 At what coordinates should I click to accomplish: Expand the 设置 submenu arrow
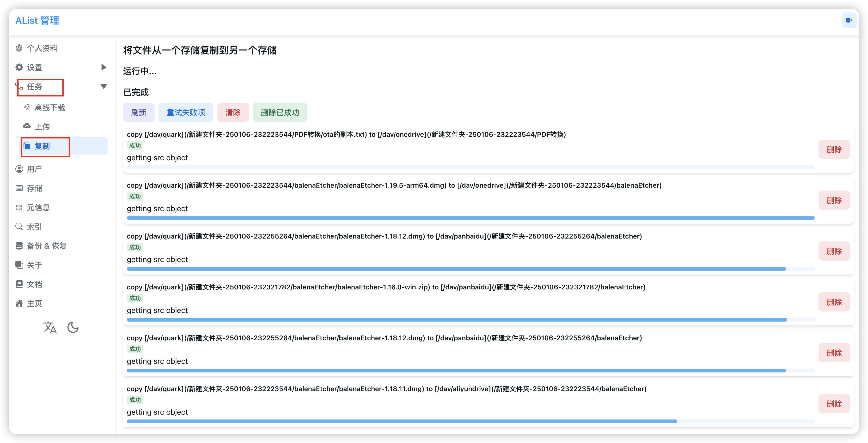104,67
